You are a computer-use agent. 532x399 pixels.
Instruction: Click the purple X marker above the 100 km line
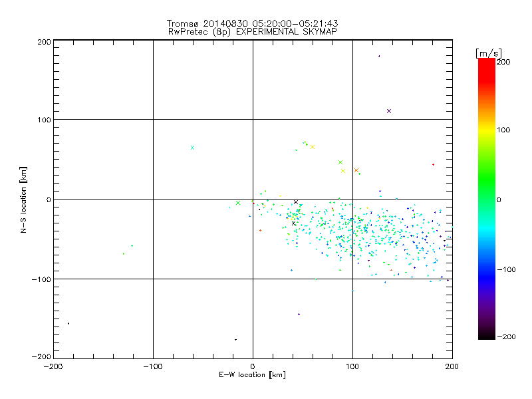(x=389, y=111)
